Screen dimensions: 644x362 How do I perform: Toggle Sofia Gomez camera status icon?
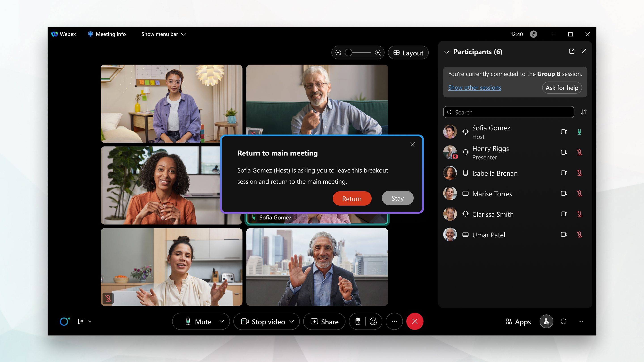tap(564, 131)
